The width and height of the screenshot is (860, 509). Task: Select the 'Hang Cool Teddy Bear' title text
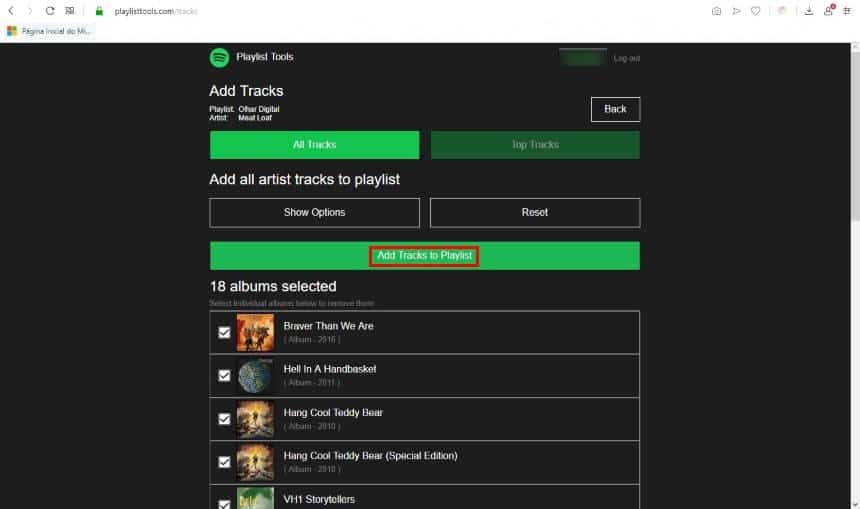[333, 412]
